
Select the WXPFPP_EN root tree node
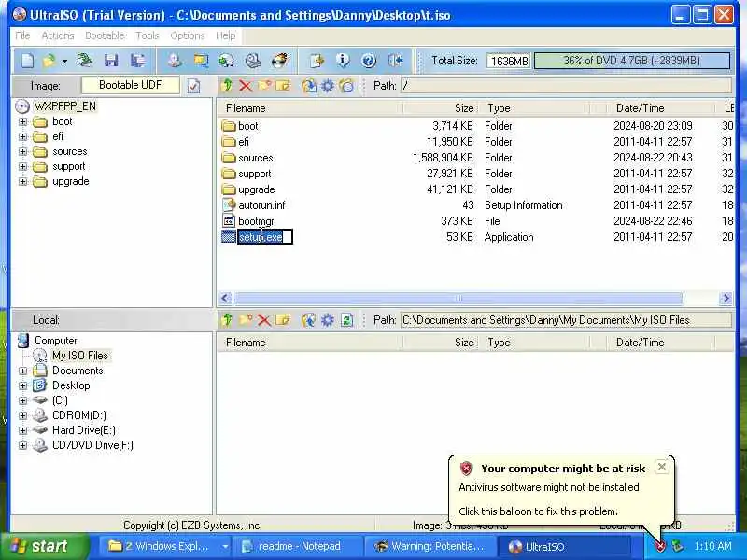[x=64, y=106]
